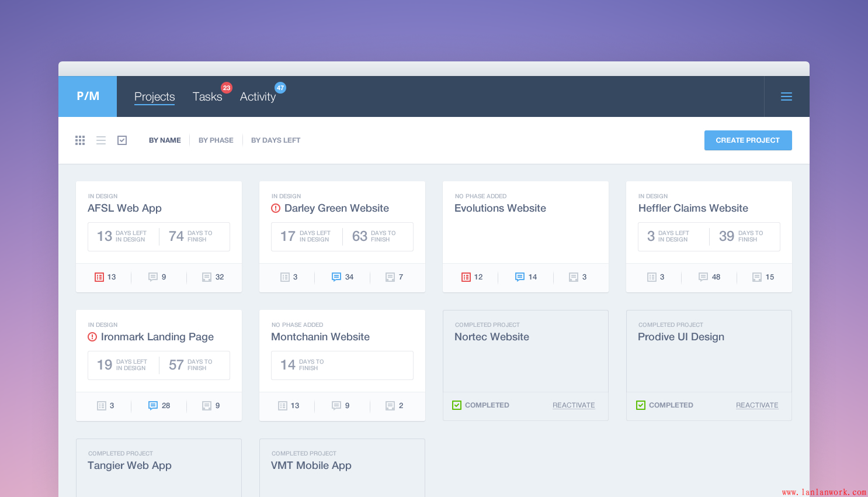Open files icon on Heffler Claims Website

757,277
